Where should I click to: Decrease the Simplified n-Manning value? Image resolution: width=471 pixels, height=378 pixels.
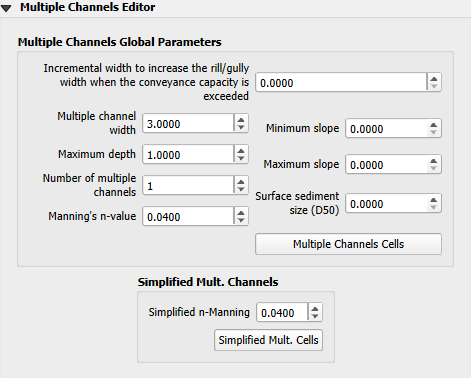tap(315, 316)
